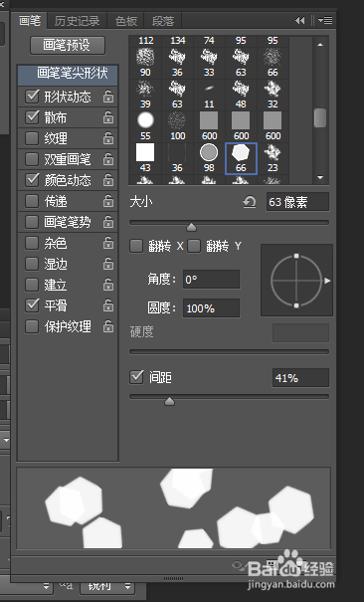Image resolution: width=364 pixels, height=602 pixels.
Task: Select the gray circle brush labeled 98
Action: pos(209,158)
